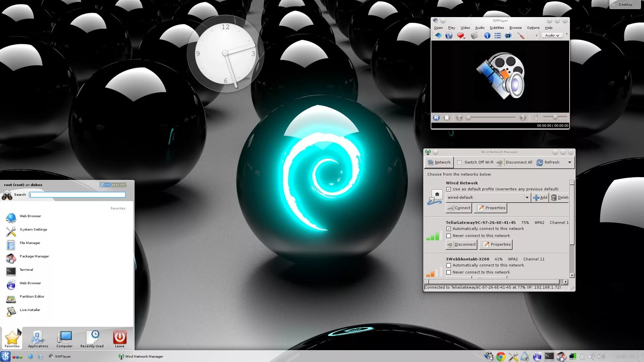Click the Chrome icon in the panel

(501, 357)
